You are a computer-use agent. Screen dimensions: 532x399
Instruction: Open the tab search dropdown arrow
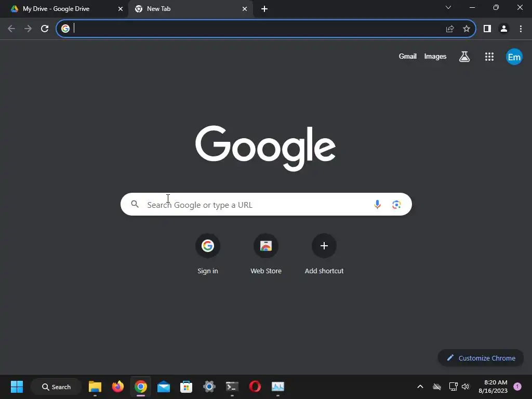click(x=448, y=7)
